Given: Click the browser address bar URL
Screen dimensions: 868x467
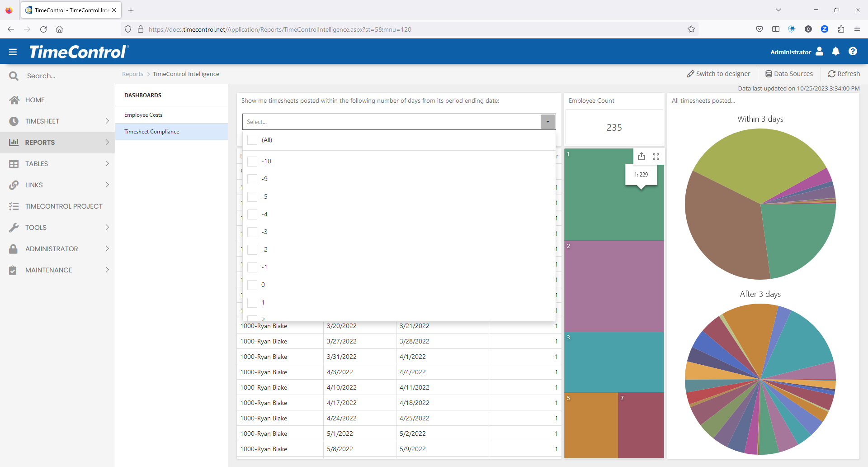Looking at the screenshot, I should pyautogui.click(x=280, y=29).
